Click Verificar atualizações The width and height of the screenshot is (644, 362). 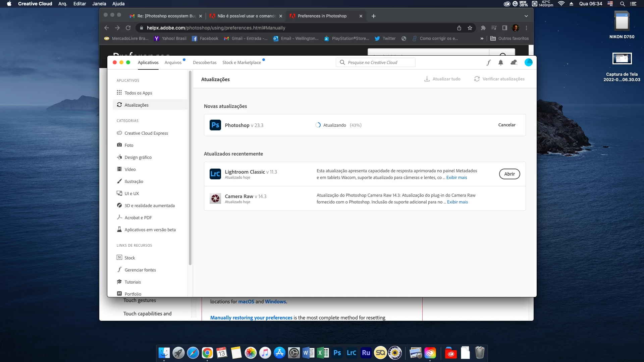(x=499, y=79)
